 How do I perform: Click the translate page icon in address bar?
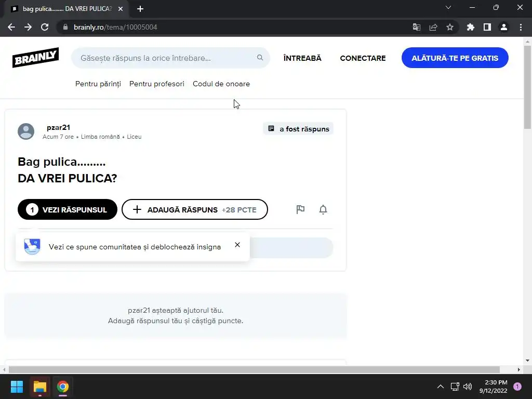coord(416,27)
